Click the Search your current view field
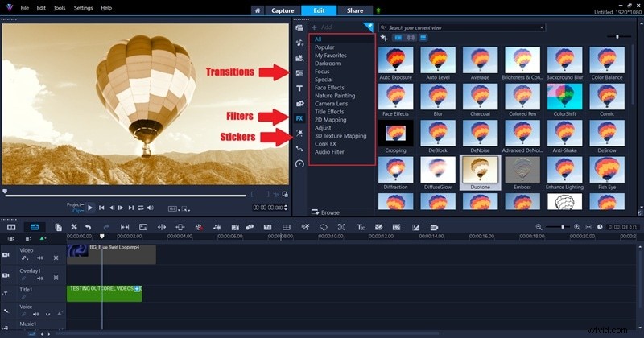 [462, 27]
